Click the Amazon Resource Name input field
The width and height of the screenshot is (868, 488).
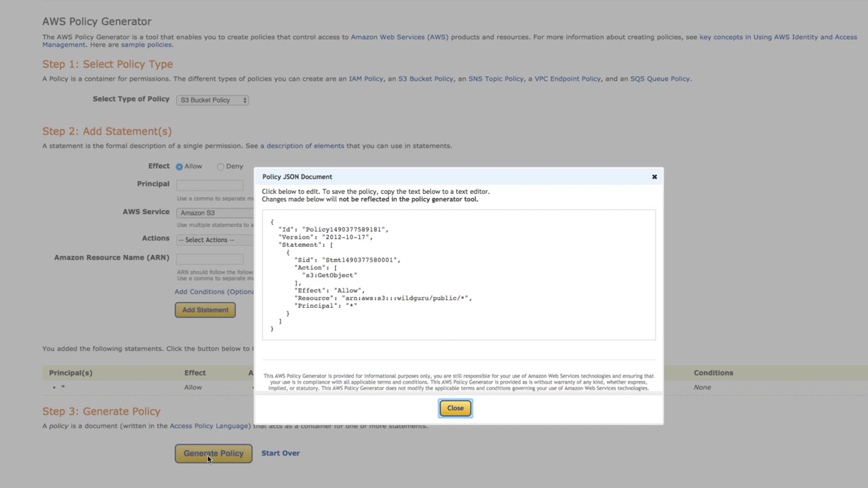210,258
